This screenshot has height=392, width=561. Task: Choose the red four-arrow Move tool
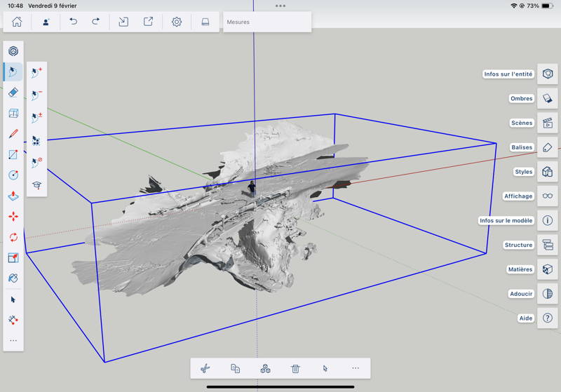pos(13,217)
